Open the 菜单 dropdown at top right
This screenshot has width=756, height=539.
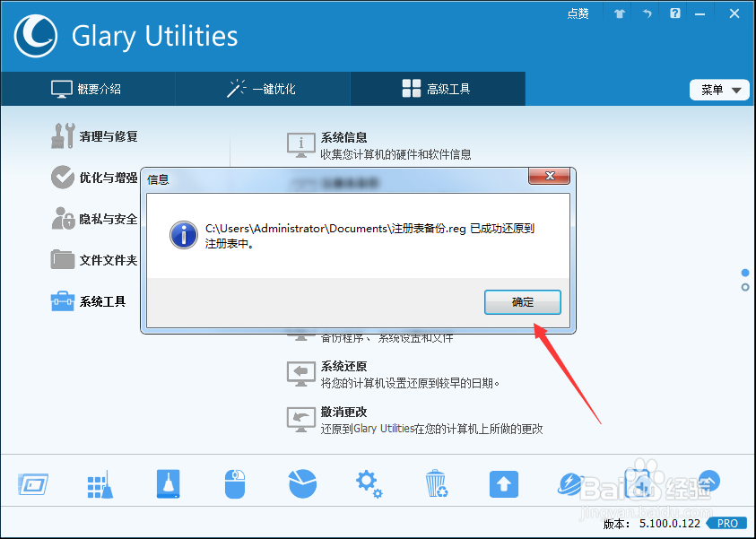coord(719,90)
